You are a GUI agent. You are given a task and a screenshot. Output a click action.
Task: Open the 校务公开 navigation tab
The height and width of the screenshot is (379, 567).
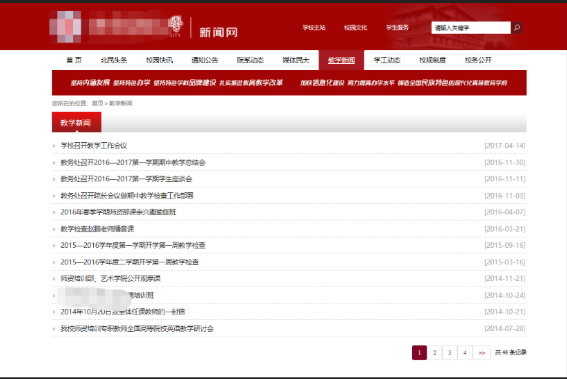(x=478, y=60)
